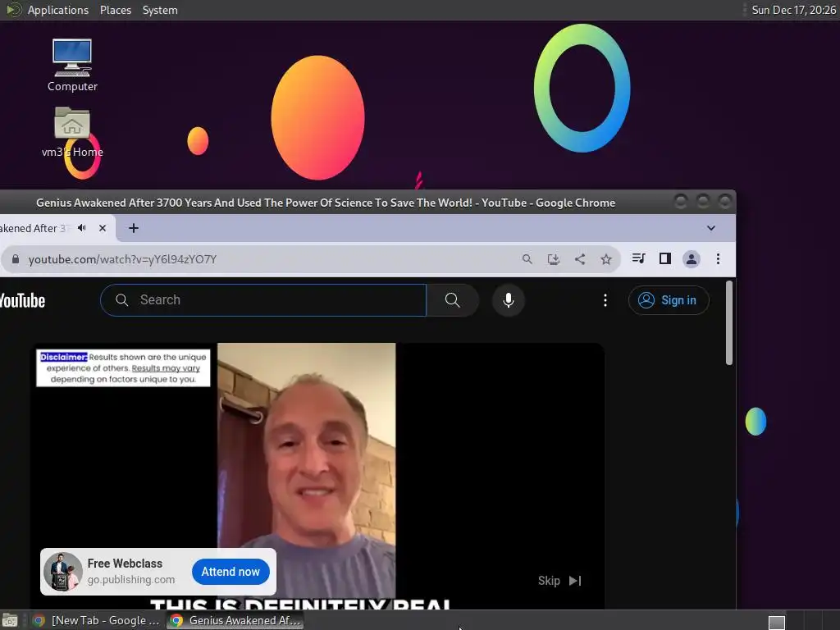Submit search with YouTube magnifier button
The image size is (840, 630).
point(452,300)
